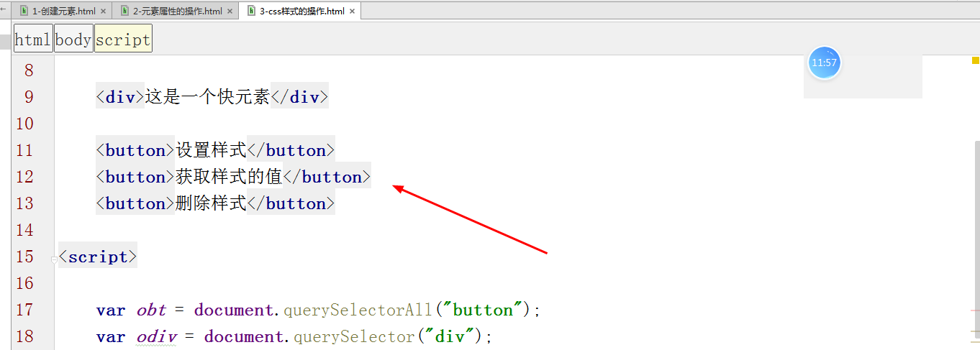Select the script breadcrumb
980x350 pixels.
[123, 40]
